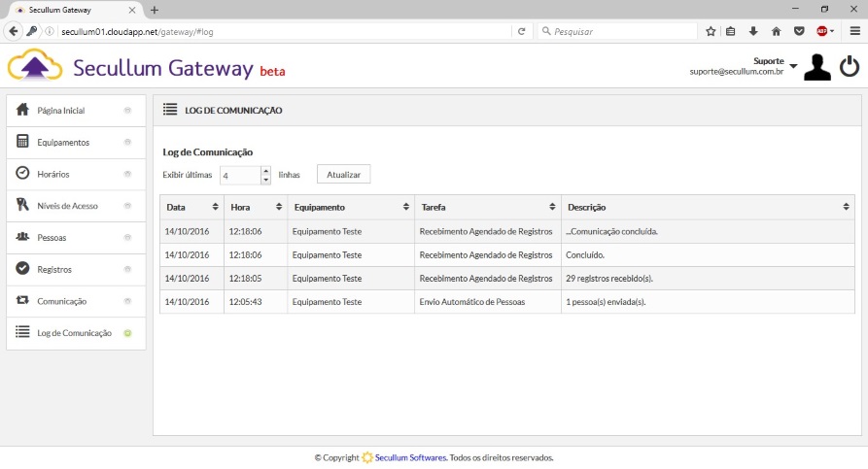Click the Secullum Gateway cloud logo
Viewport: 868px width, 469px height.
35,67
